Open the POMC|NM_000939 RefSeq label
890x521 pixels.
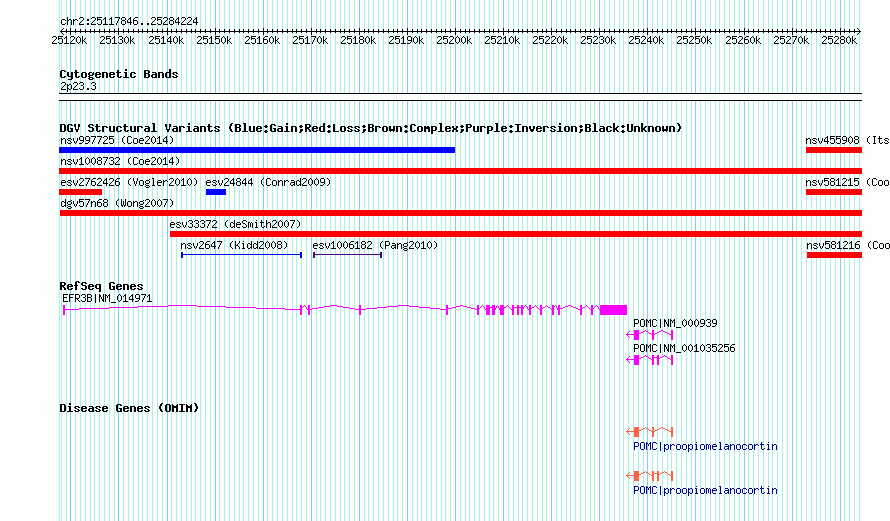click(x=675, y=323)
